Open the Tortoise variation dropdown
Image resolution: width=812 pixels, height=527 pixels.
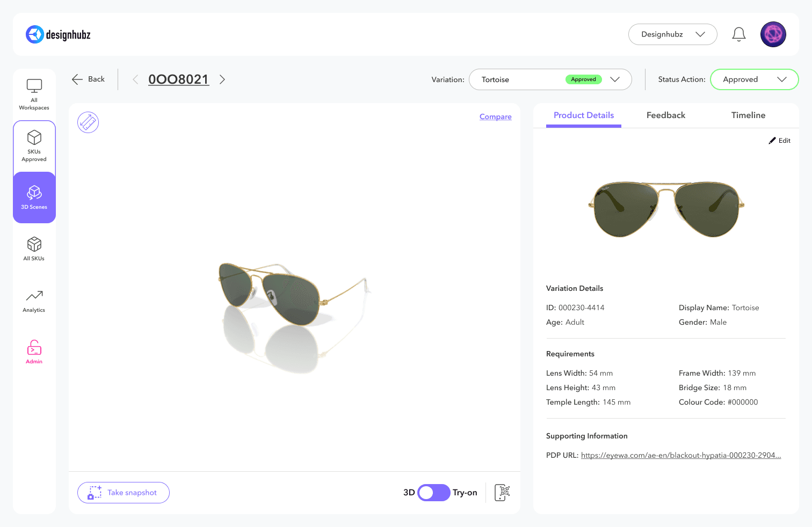tap(550, 79)
